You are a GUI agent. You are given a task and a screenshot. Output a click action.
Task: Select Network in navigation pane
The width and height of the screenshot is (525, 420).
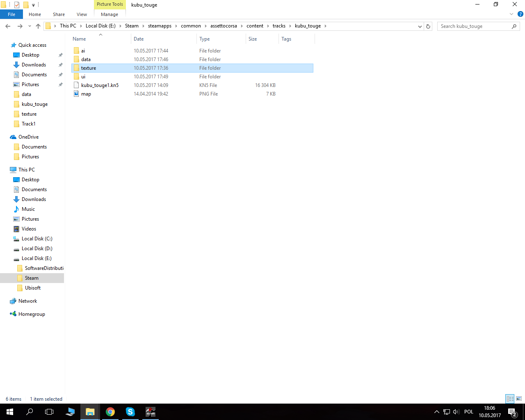[x=27, y=301]
